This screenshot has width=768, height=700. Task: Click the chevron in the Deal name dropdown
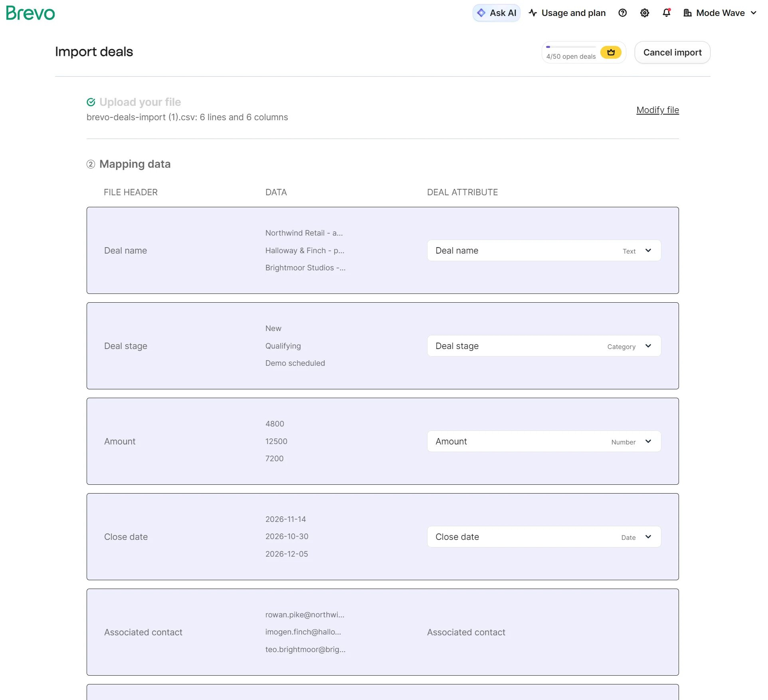pos(648,250)
